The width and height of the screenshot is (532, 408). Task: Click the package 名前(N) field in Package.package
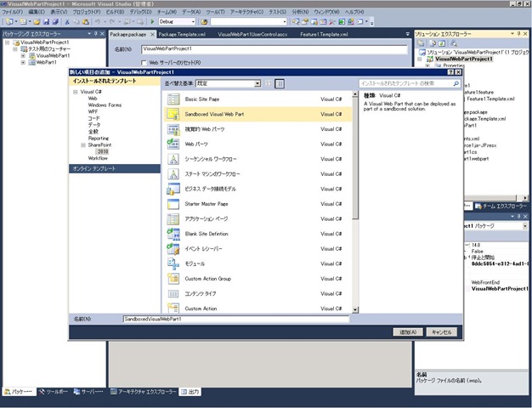click(274, 49)
